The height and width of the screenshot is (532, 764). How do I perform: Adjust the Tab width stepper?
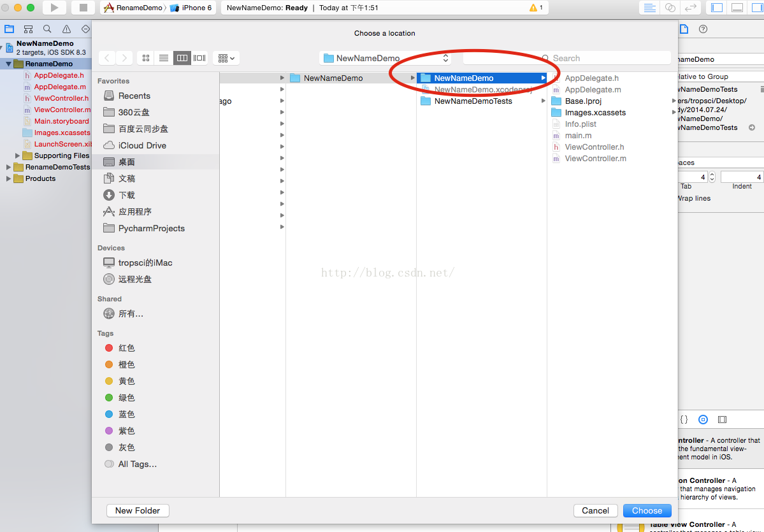[712, 177]
